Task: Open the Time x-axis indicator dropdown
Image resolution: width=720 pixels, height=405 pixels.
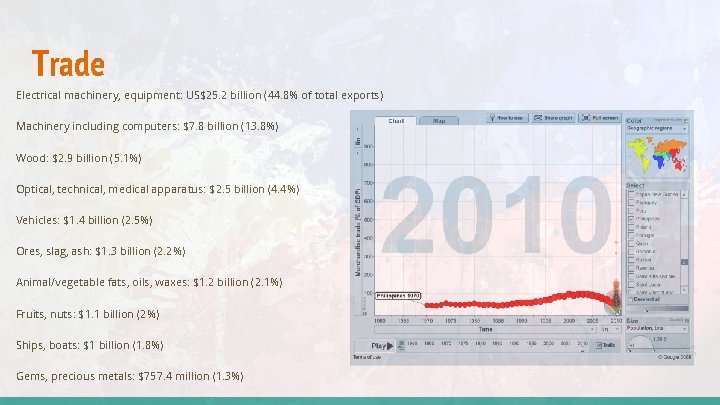Action: [x=486, y=329]
